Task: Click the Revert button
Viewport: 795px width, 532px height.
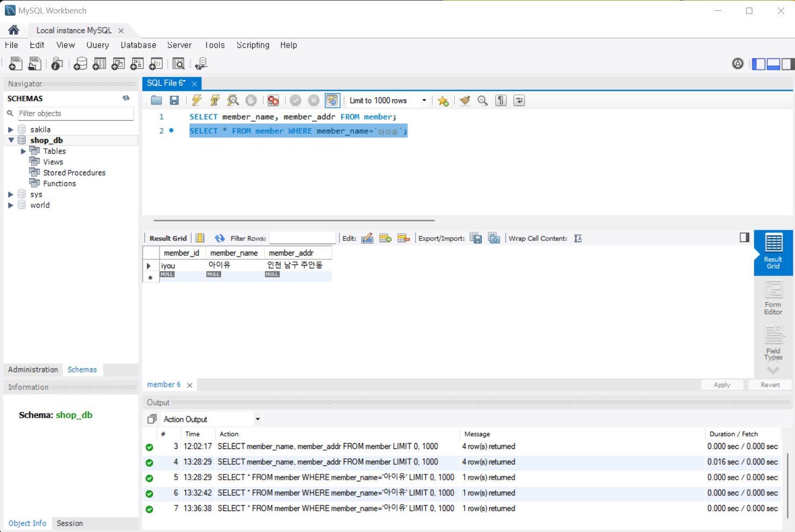Action: coord(770,385)
